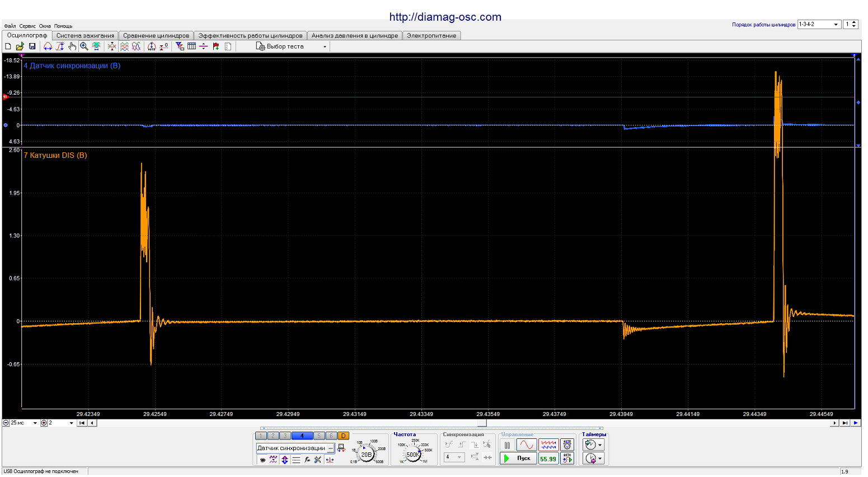868x477 pixels.
Task: Switch to Сравнение цилиндров tab
Action: tap(156, 35)
